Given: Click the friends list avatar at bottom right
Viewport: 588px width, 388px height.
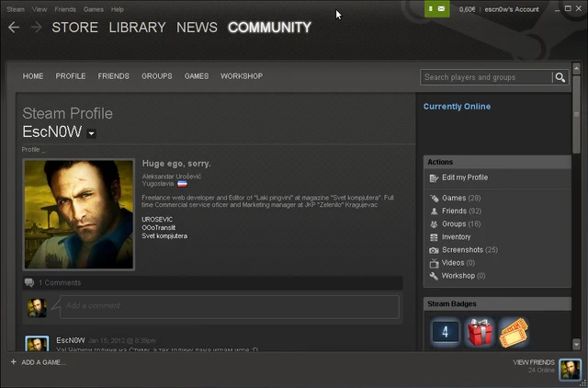Looking at the screenshot, I should tap(570, 370).
